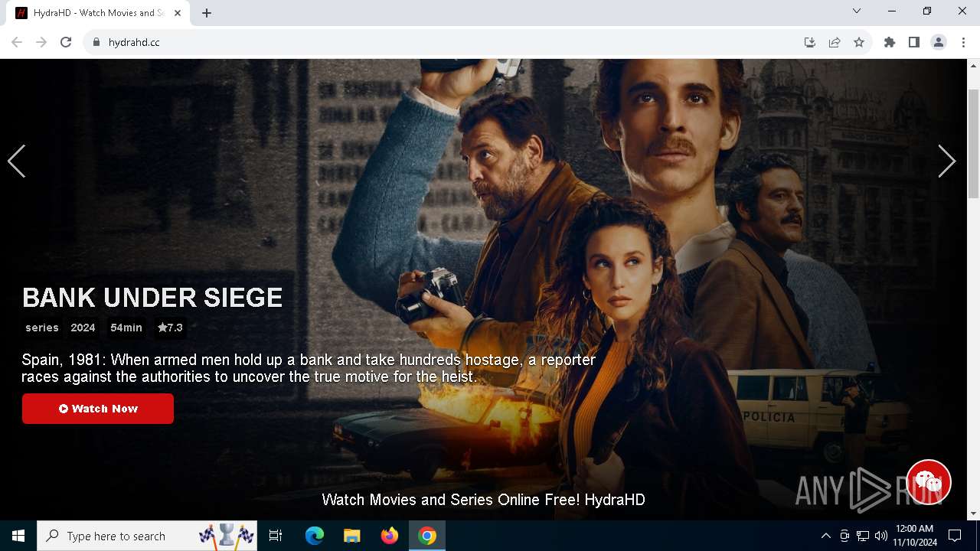The width and height of the screenshot is (980, 551).
Task: Bookmark this page with the star icon
Action: coord(859,42)
